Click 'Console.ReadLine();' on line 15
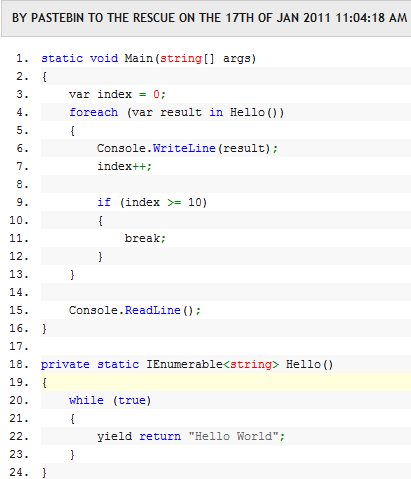Viewport: 411px width, 479px height. click(135, 310)
